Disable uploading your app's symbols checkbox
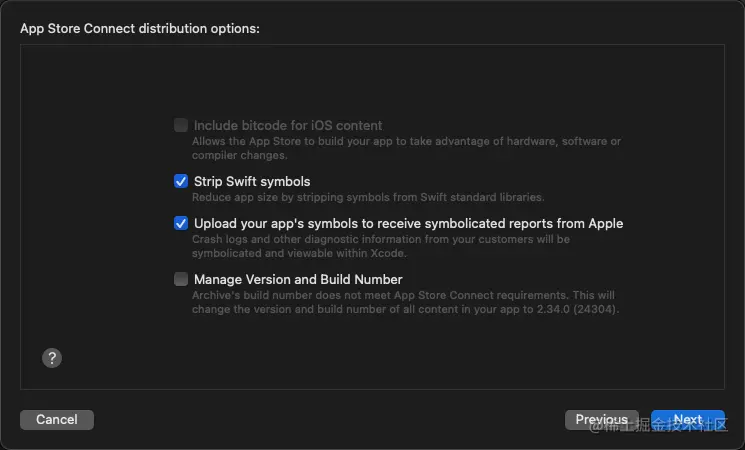The width and height of the screenshot is (745, 450). pos(181,223)
